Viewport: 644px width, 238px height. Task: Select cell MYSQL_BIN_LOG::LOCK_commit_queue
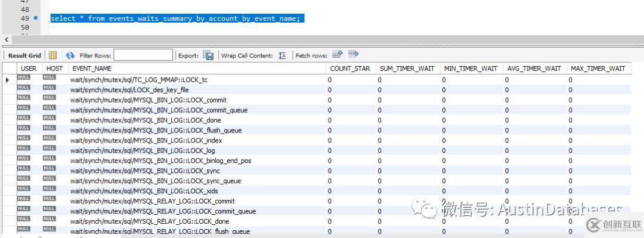(x=159, y=110)
